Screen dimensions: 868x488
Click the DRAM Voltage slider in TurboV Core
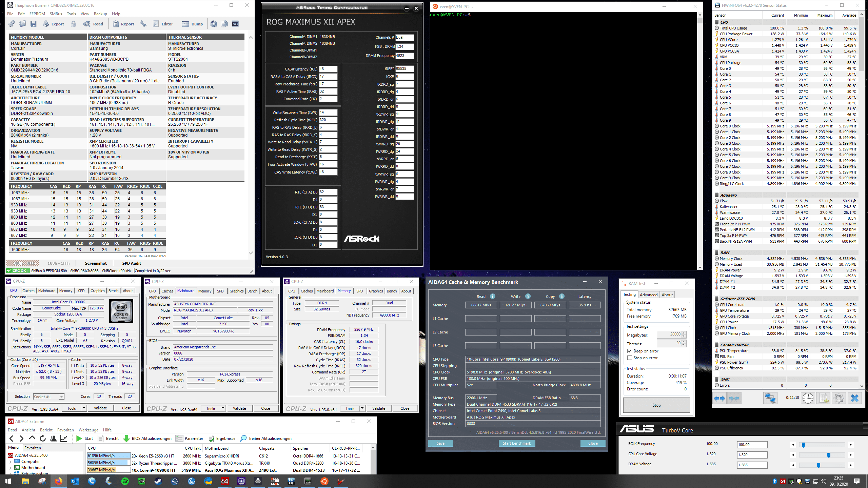click(818, 465)
